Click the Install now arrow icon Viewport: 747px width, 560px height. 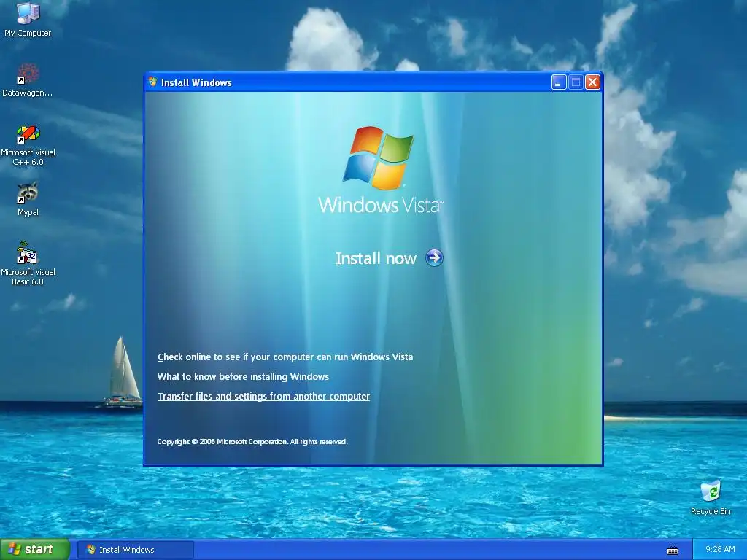point(434,257)
